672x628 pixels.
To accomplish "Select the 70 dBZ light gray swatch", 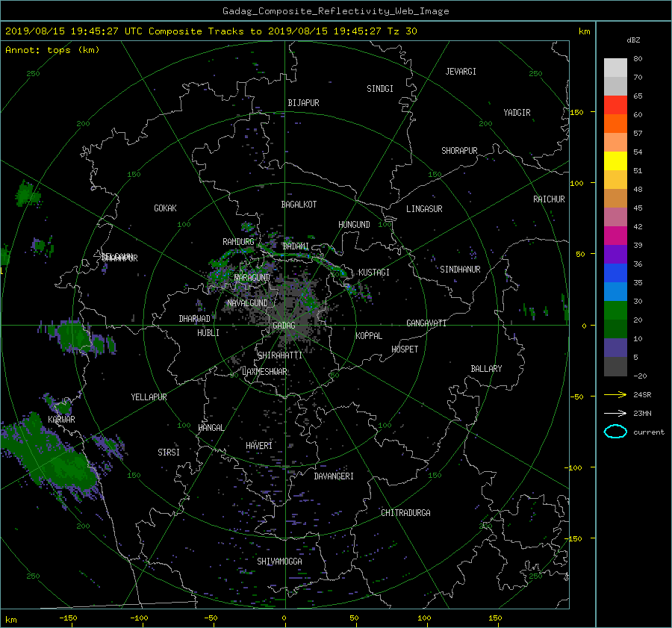I will 615,86.
